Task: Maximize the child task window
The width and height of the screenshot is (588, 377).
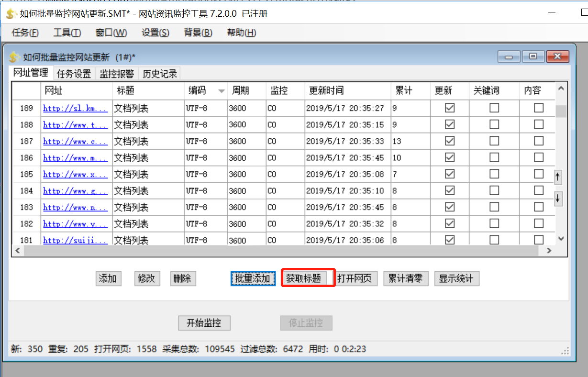Action: [x=533, y=56]
